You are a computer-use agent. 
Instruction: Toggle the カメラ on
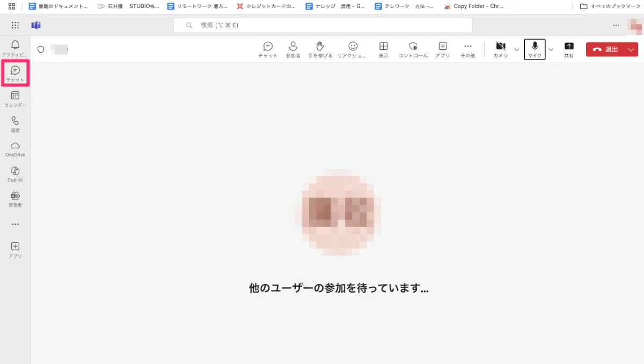pyautogui.click(x=500, y=49)
